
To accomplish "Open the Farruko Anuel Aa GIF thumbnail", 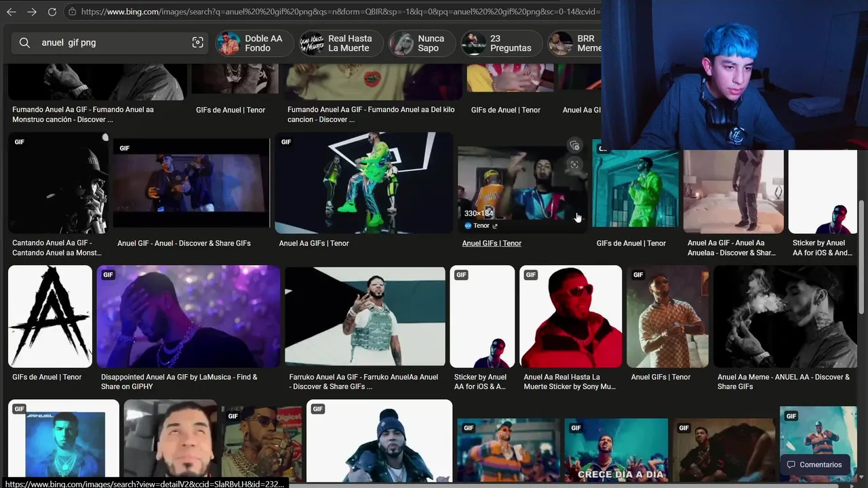I will (366, 317).
